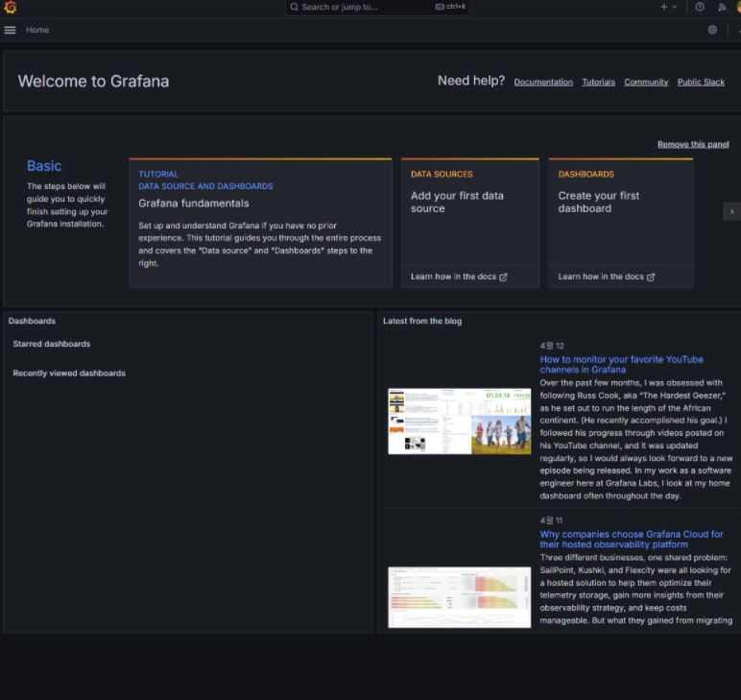Click the Starred dashboards heading

click(52, 344)
